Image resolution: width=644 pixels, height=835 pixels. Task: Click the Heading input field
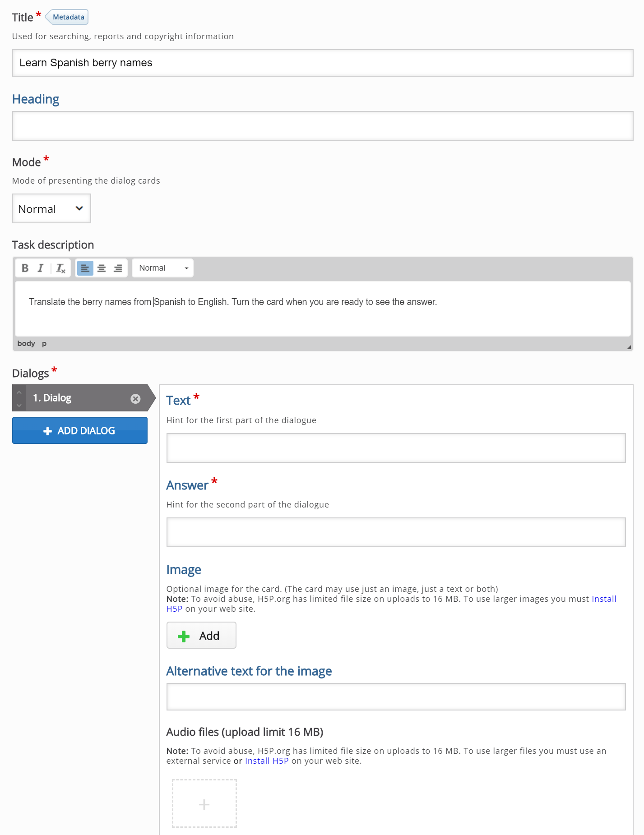click(323, 126)
